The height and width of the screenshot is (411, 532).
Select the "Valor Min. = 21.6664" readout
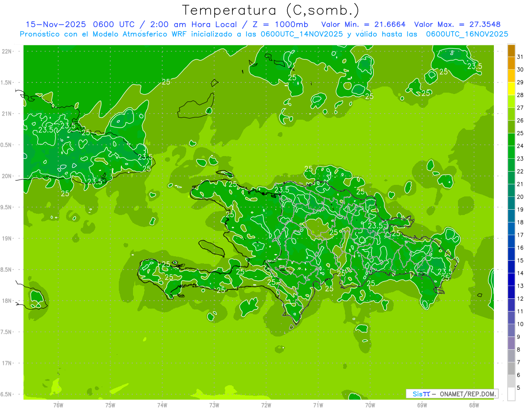tap(364, 24)
